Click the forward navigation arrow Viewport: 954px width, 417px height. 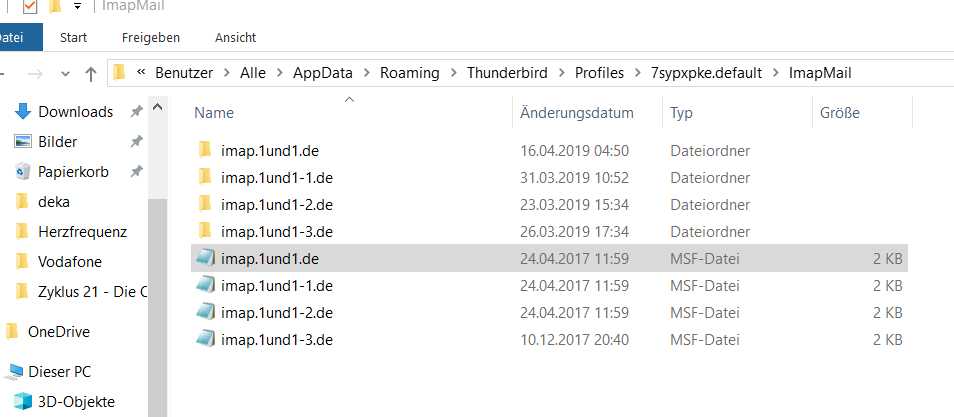[x=36, y=73]
